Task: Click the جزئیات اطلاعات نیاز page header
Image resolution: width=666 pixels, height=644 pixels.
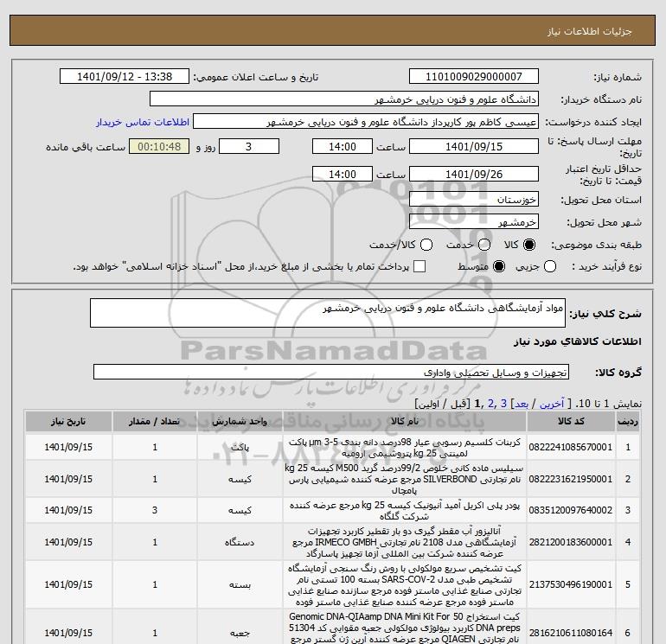Action: [590, 31]
